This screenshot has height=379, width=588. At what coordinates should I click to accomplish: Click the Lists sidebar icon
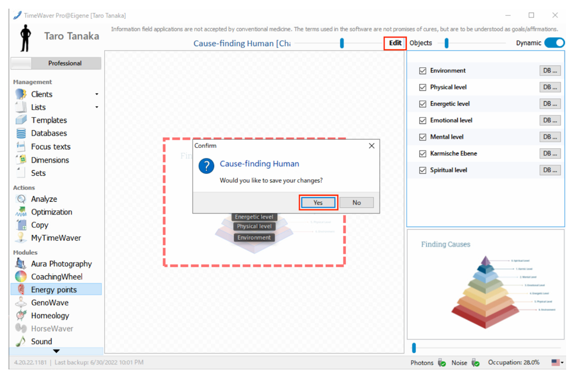(x=21, y=107)
